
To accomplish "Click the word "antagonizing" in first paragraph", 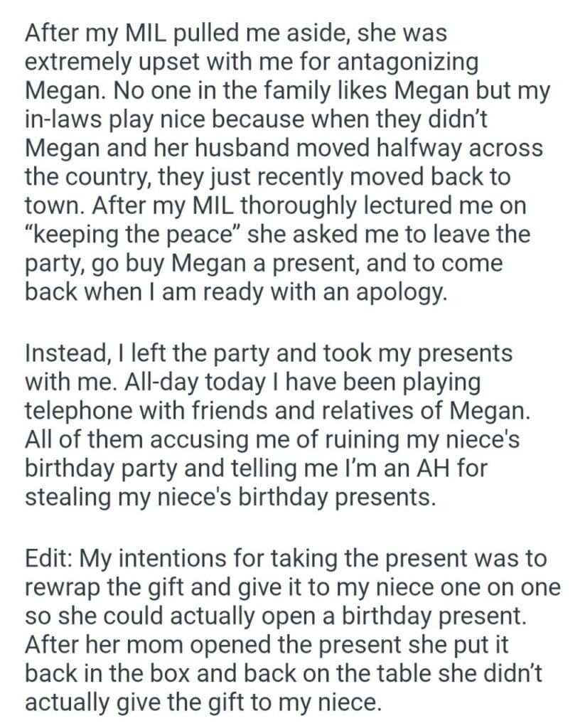I will point(404,63).
